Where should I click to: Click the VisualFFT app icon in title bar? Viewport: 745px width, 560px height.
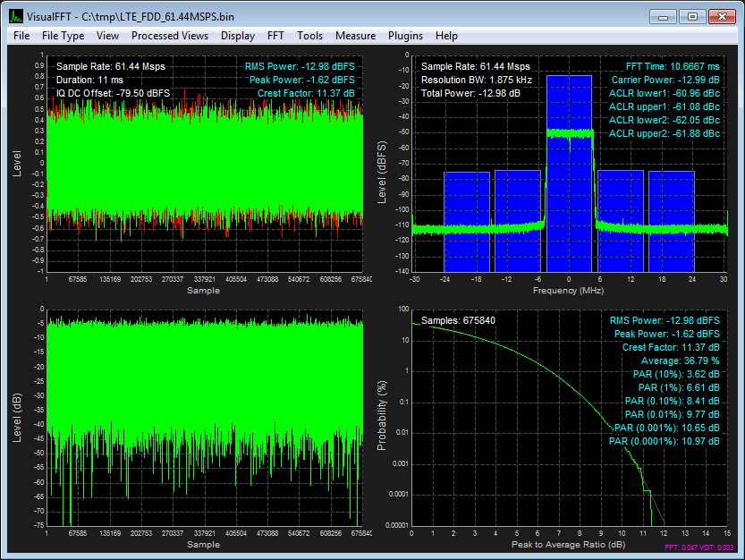[16, 15]
